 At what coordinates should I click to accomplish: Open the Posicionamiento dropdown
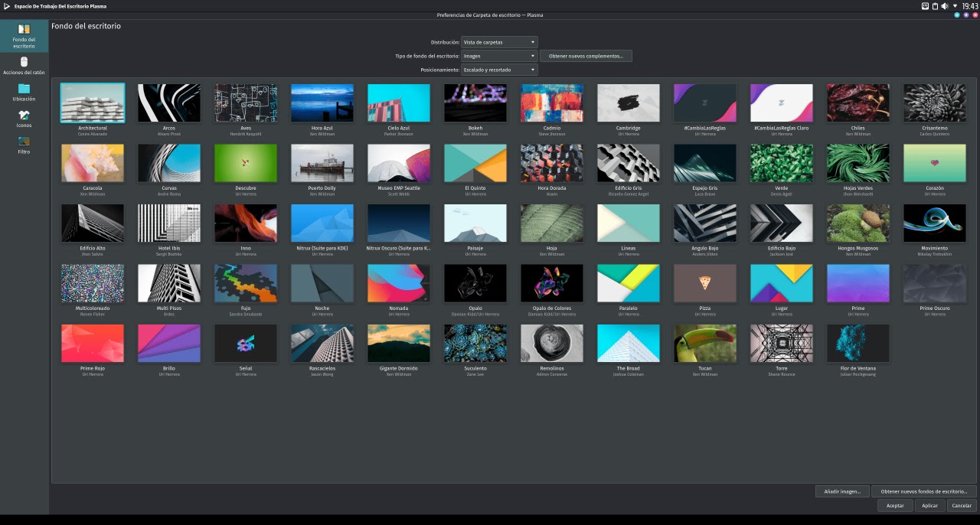[x=499, y=70]
